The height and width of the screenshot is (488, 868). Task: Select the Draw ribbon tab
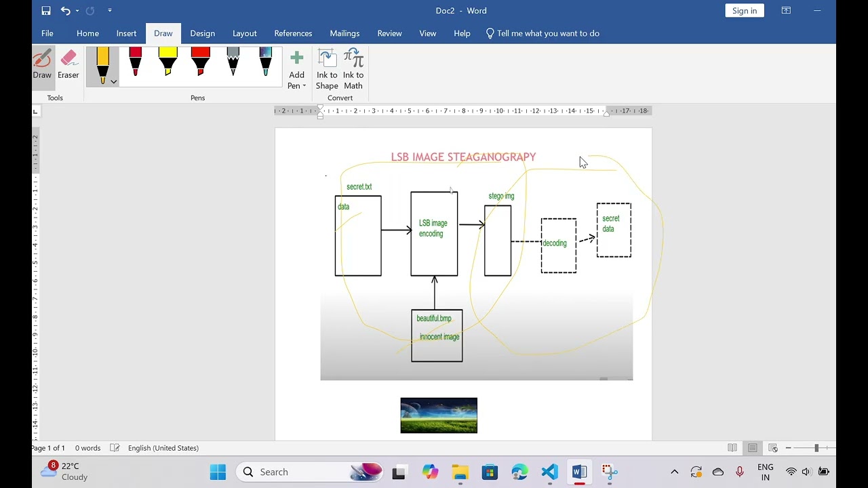163,33
